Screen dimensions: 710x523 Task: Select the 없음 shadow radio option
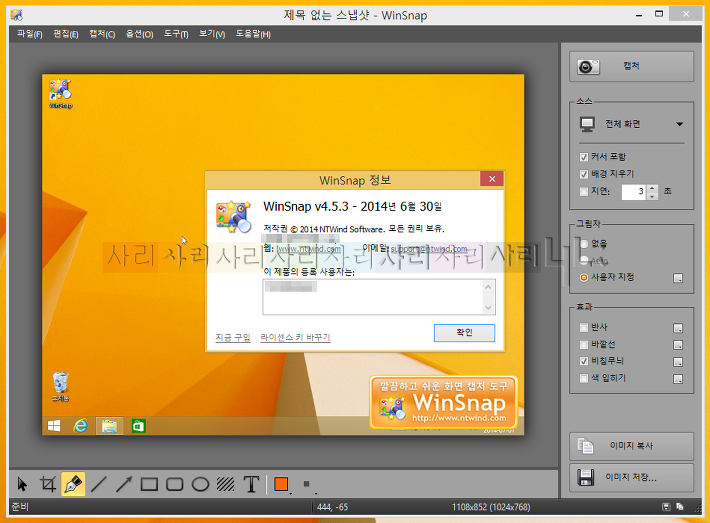[x=584, y=244]
